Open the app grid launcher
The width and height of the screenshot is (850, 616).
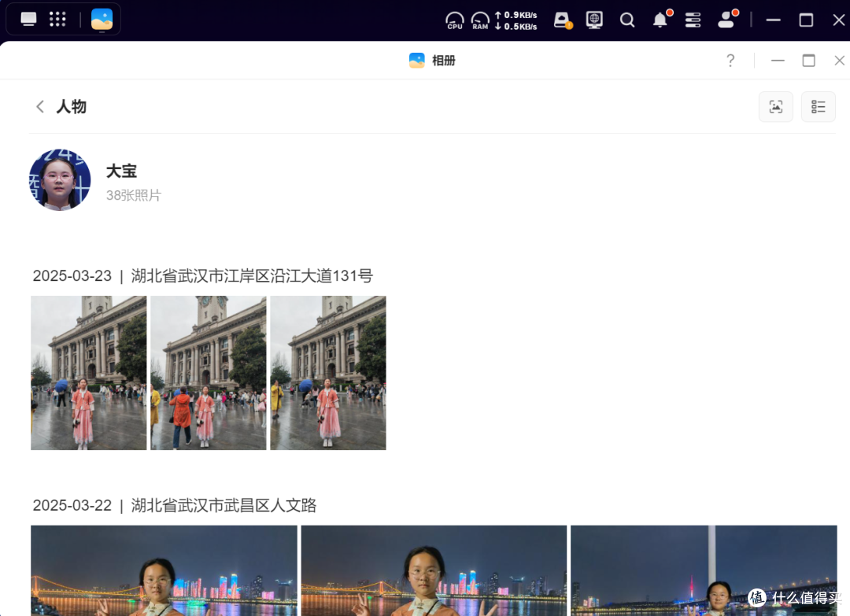click(57, 20)
